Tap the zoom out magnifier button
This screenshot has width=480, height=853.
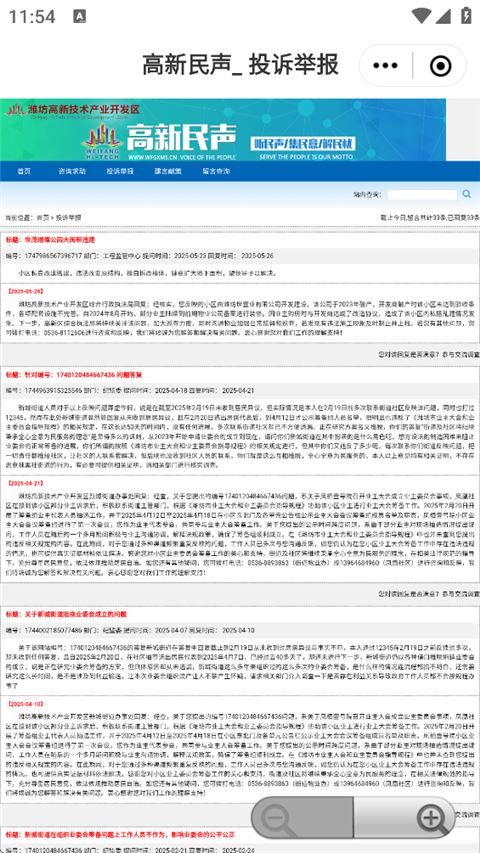click(x=276, y=818)
